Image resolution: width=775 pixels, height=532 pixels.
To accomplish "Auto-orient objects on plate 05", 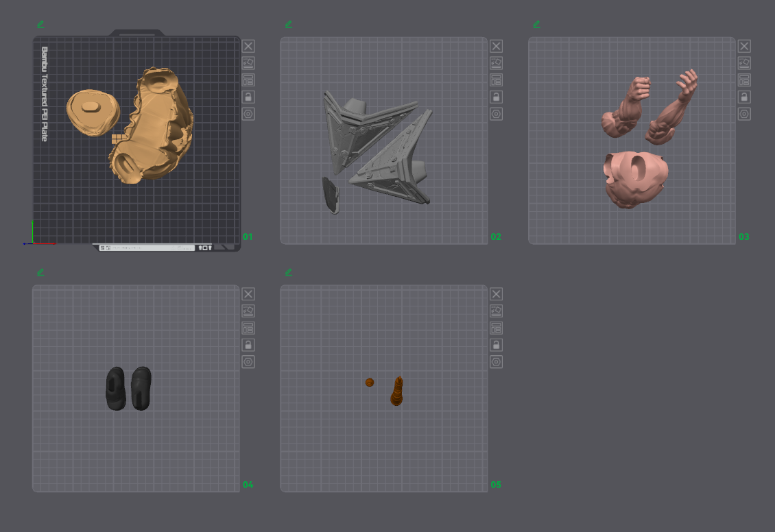I will point(497,311).
